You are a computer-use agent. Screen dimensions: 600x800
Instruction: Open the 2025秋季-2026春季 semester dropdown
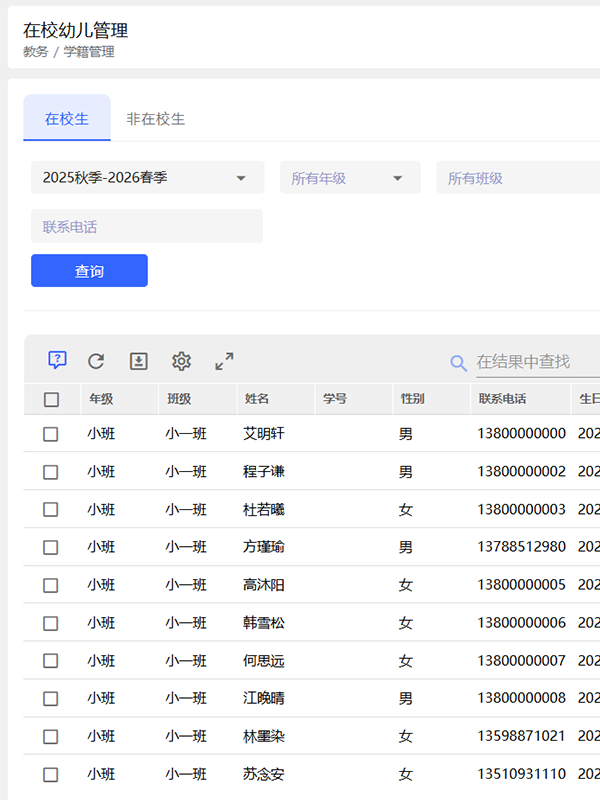[x=147, y=178]
